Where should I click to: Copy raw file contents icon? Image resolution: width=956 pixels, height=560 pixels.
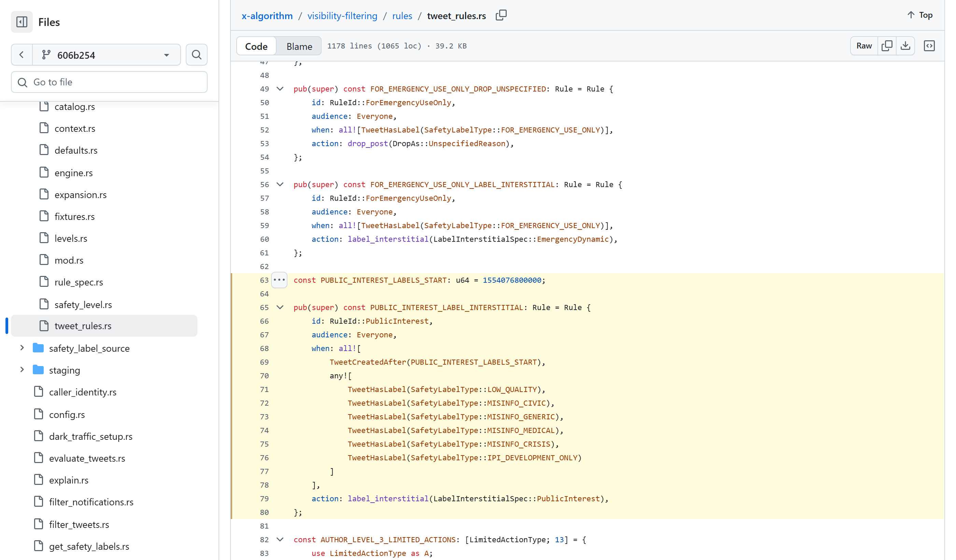pyautogui.click(x=887, y=46)
